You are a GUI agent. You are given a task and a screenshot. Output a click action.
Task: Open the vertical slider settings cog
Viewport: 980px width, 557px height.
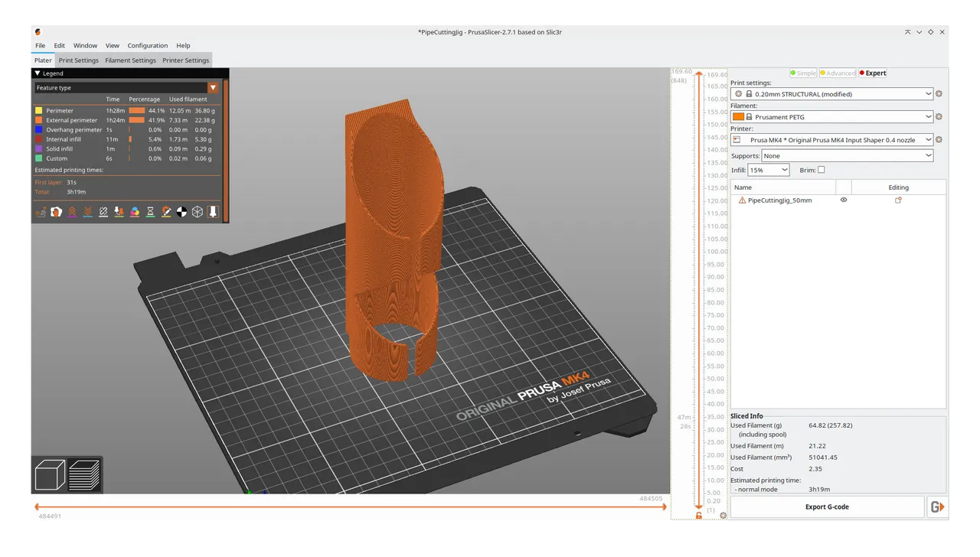click(724, 516)
